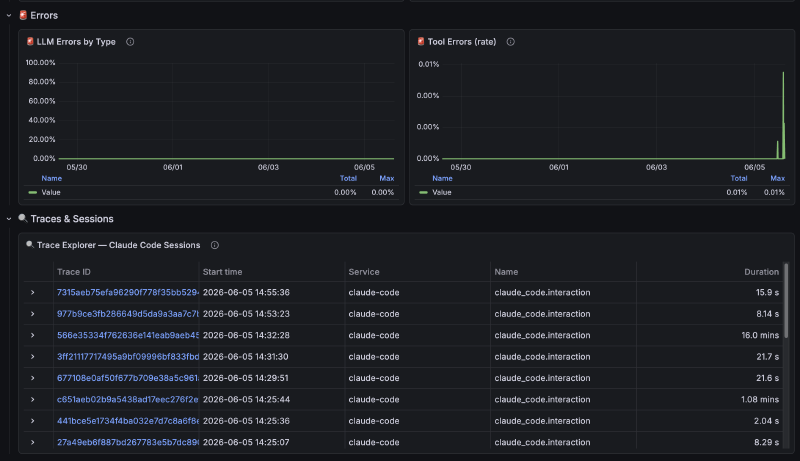Sort Tool Errors legend by Name
800x461 pixels.
[x=442, y=178]
